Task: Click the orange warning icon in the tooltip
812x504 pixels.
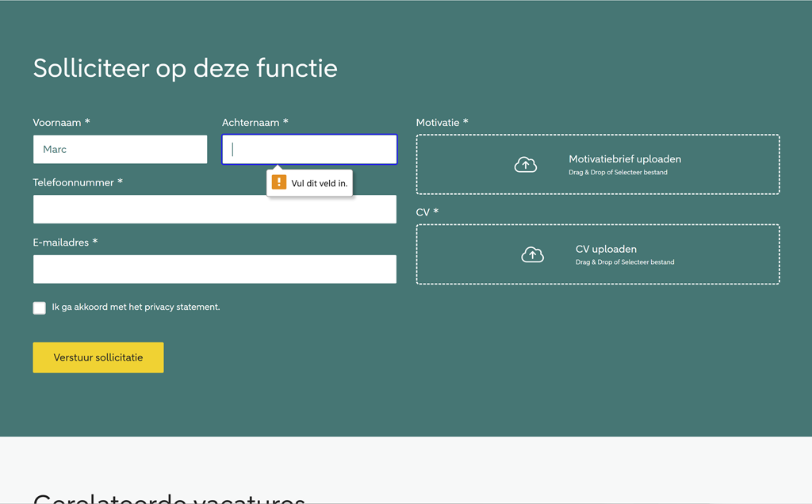Action: (x=279, y=182)
